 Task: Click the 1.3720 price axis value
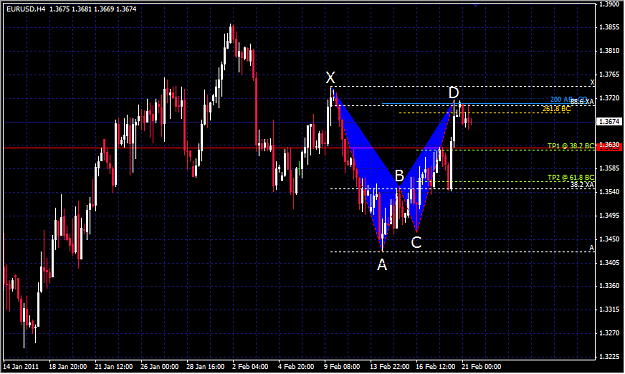point(609,98)
